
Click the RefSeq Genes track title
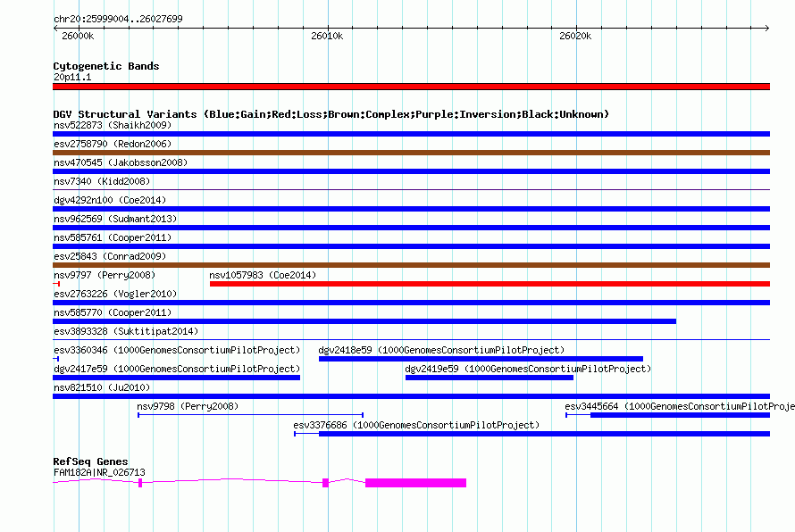(x=90, y=461)
